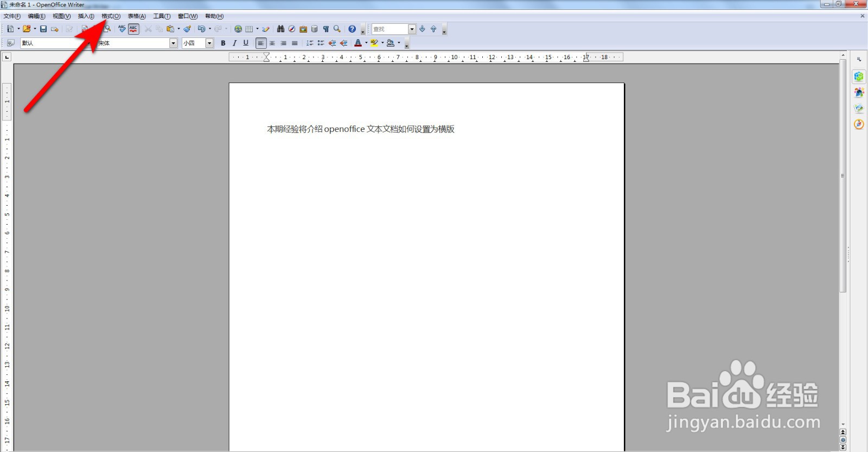Increase the paragraph indent

point(343,43)
